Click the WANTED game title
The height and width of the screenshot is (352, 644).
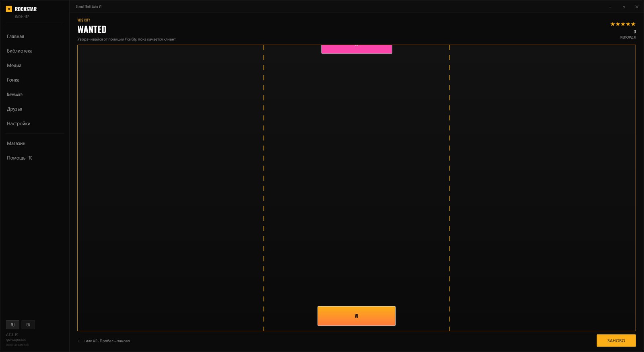(92, 29)
